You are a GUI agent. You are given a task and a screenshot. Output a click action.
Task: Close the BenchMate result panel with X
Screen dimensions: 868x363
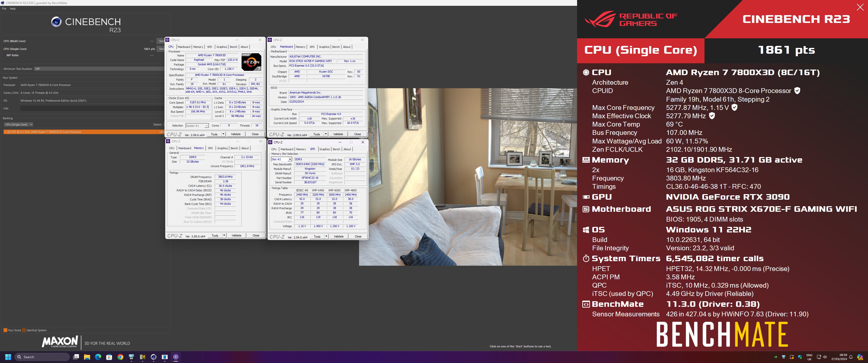tap(860, 7)
